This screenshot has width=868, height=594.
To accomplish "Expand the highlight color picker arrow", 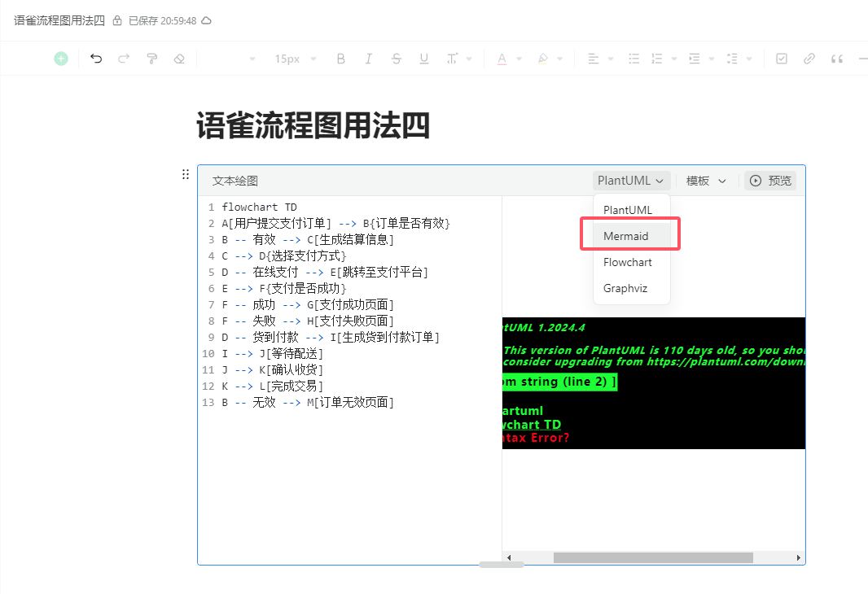I will coord(560,59).
